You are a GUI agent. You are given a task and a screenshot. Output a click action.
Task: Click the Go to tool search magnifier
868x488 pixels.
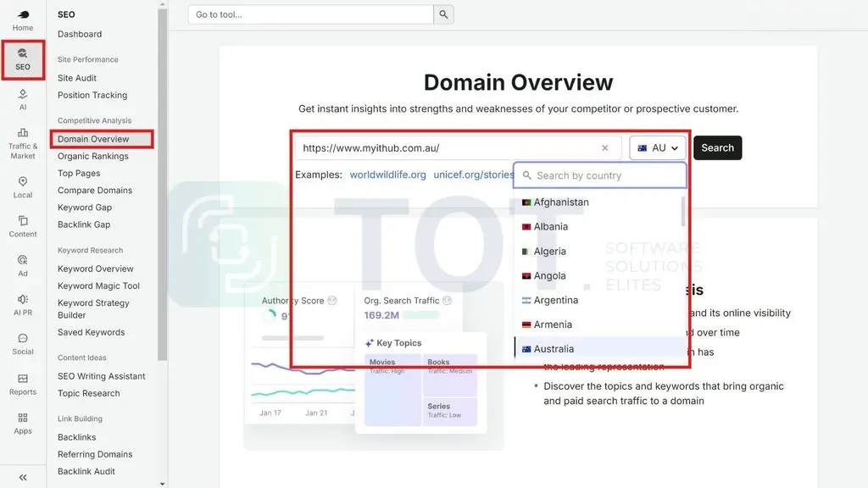tap(443, 14)
